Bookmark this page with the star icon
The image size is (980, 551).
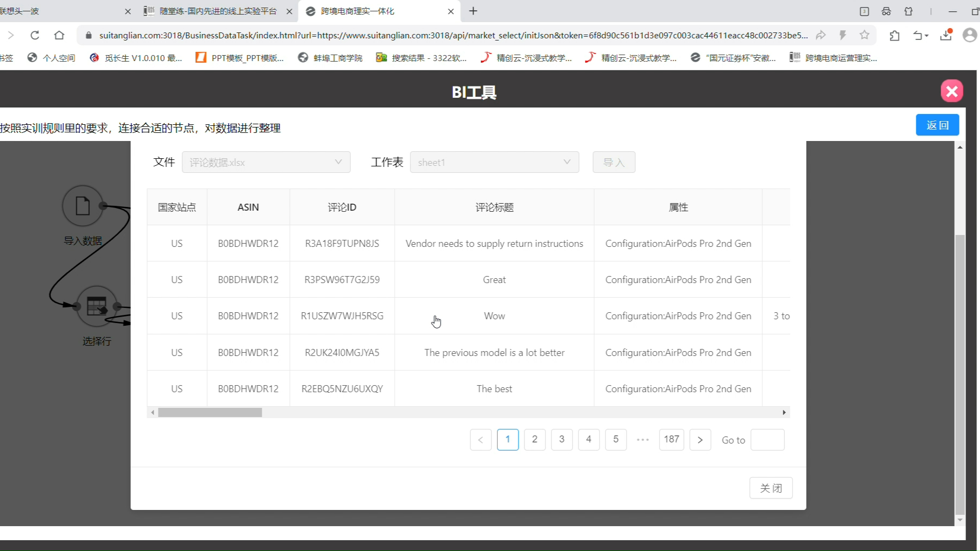[x=864, y=35]
